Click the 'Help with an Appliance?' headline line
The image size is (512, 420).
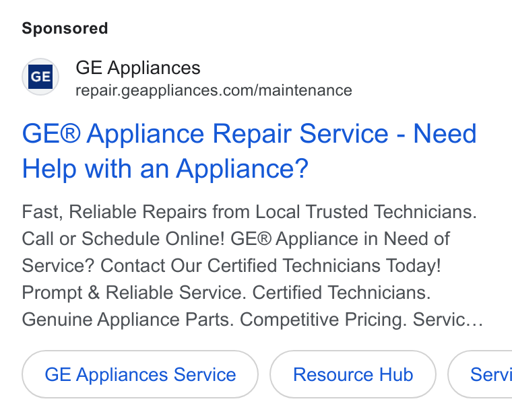pos(165,169)
